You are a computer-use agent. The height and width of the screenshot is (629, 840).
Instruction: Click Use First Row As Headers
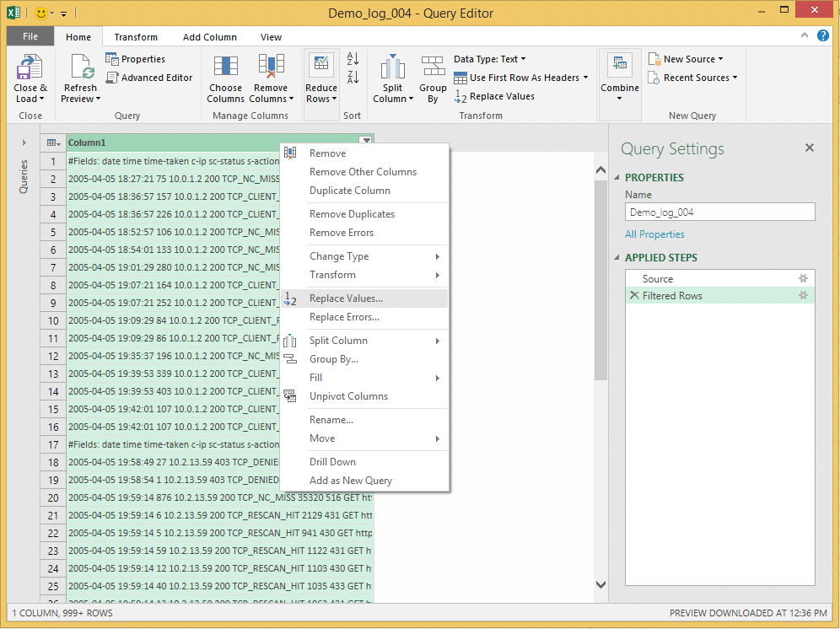[520, 78]
